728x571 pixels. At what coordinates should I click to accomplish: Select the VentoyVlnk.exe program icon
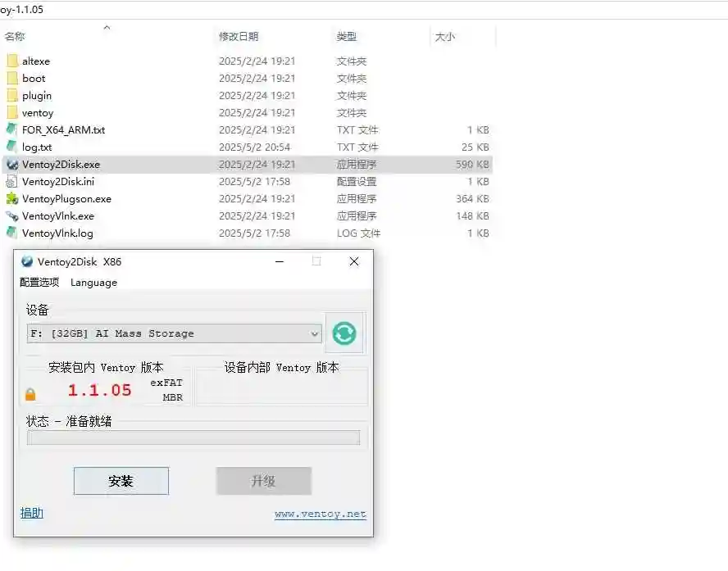coord(13,215)
